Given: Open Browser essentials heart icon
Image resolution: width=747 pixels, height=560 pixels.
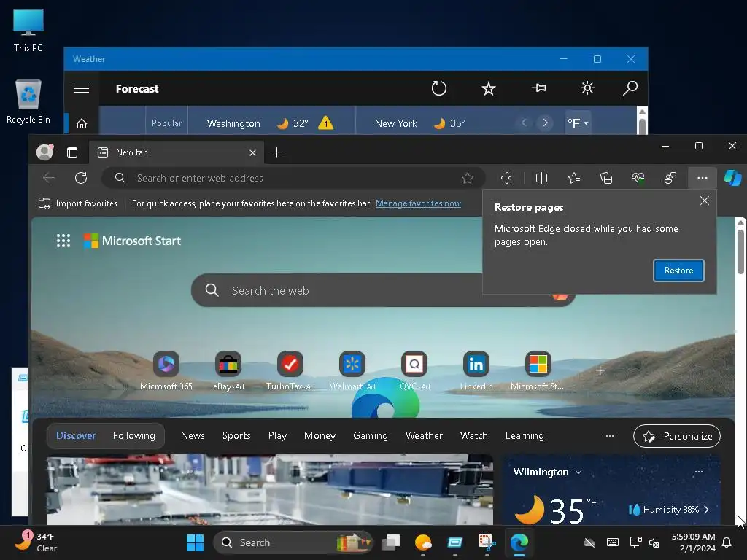Looking at the screenshot, I should pos(638,178).
